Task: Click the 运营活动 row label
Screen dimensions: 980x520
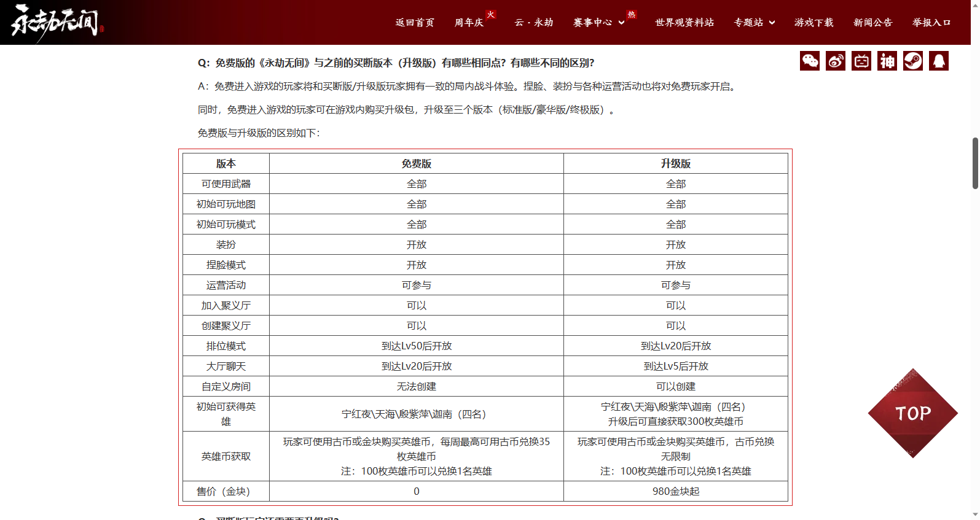Action: coord(226,285)
